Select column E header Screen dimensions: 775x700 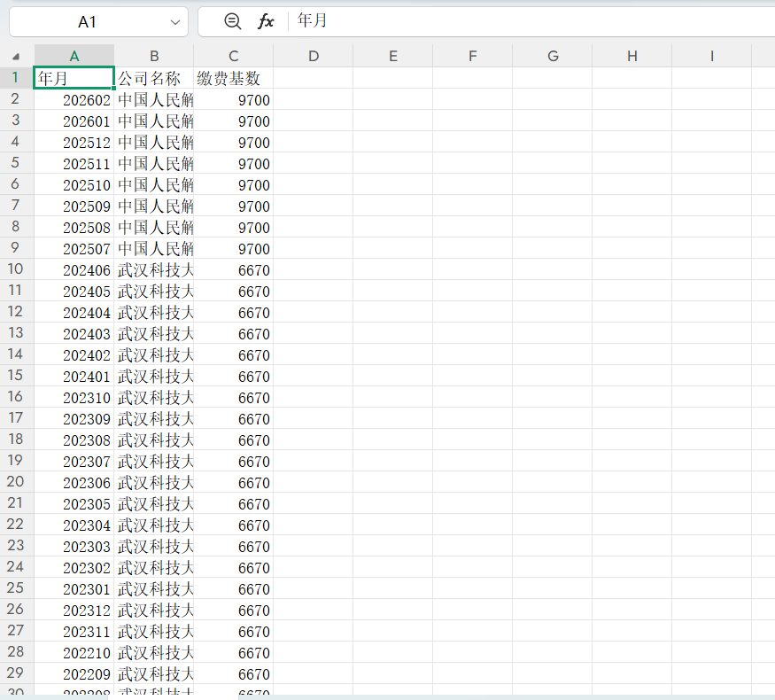tap(393, 56)
